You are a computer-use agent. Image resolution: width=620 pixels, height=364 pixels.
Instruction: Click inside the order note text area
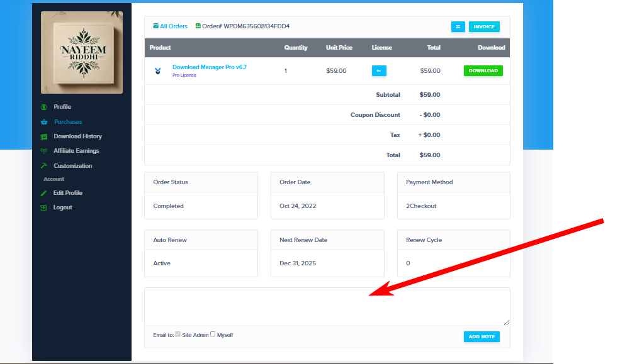(x=327, y=307)
